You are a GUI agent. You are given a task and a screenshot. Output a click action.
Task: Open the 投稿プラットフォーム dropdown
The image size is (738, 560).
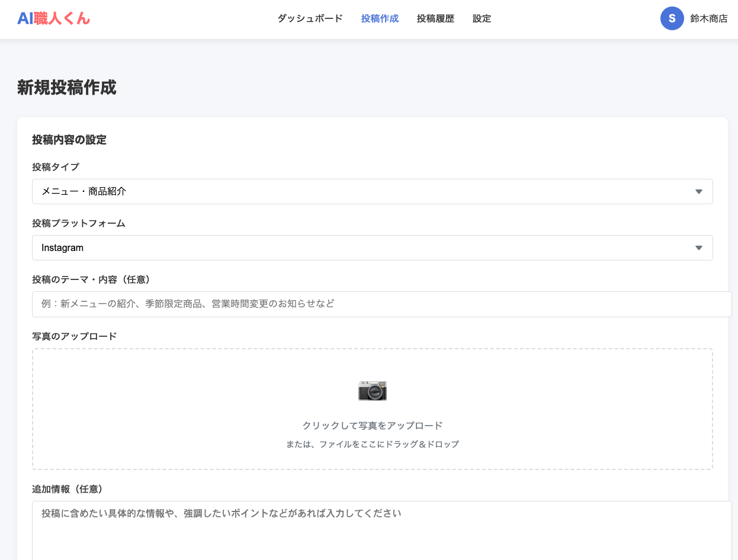click(372, 247)
